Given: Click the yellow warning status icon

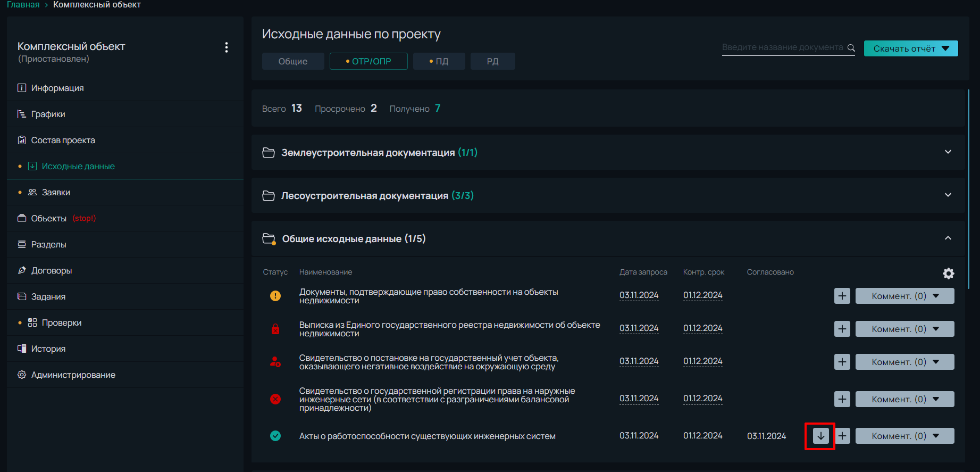Looking at the screenshot, I should 275,296.
